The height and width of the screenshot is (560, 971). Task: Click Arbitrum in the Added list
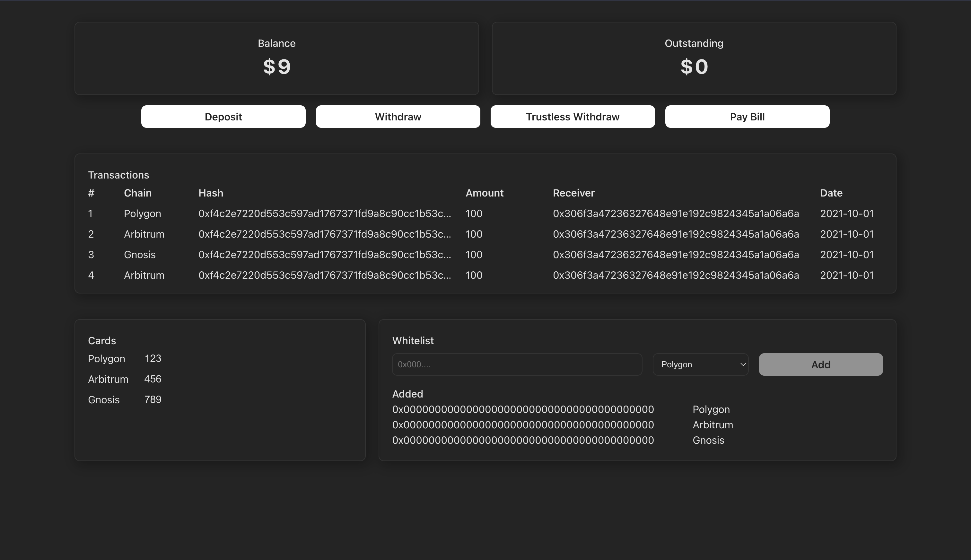713,424
